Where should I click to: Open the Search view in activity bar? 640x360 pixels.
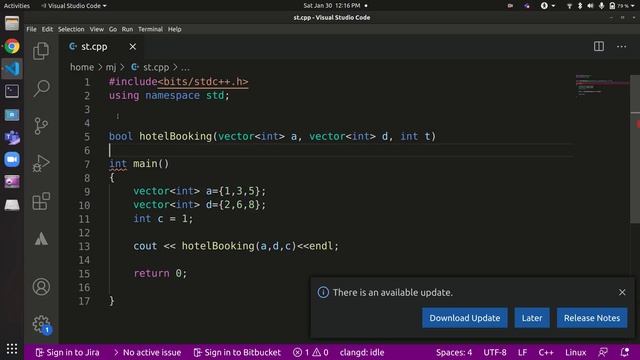(41, 88)
